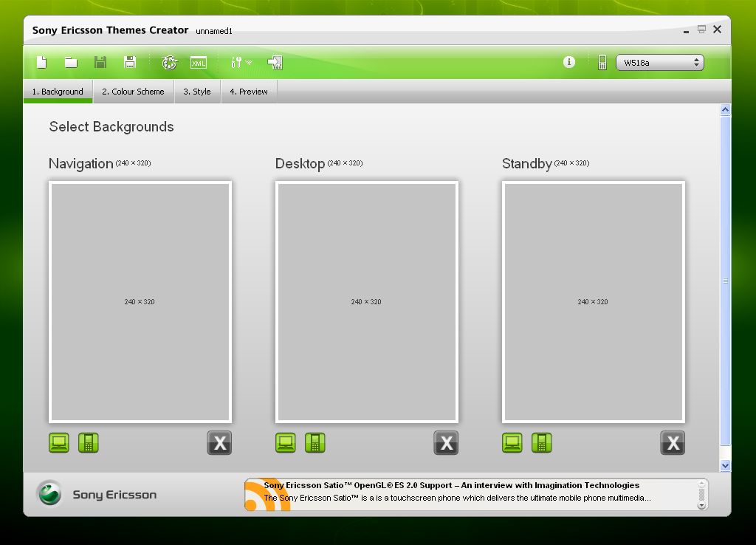Click the 'Navigation' label
756x545 pixels.
(x=80, y=163)
